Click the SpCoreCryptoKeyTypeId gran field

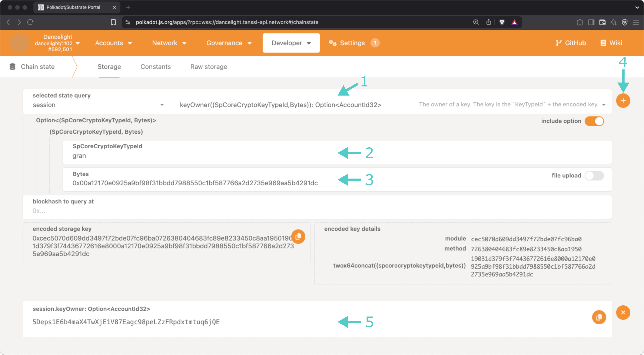pos(337,152)
